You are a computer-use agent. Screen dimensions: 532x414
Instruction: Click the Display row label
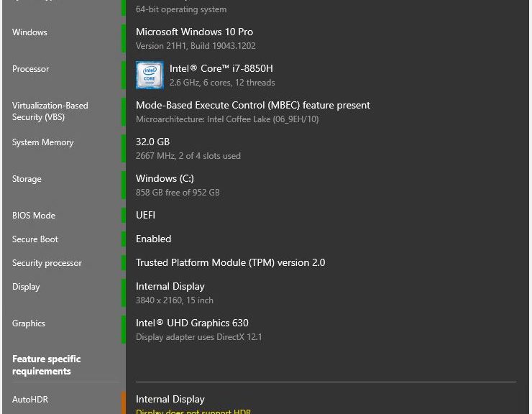click(x=26, y=287)
